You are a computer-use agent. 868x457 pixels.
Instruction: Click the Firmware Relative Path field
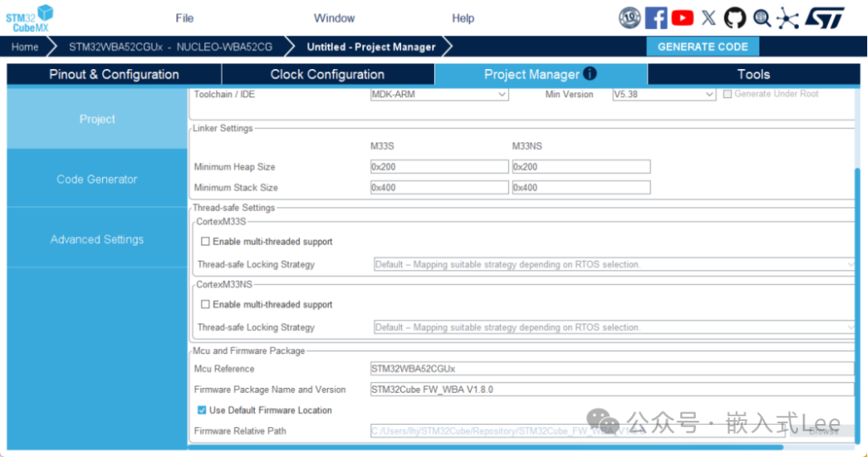[x=577, y=431]
